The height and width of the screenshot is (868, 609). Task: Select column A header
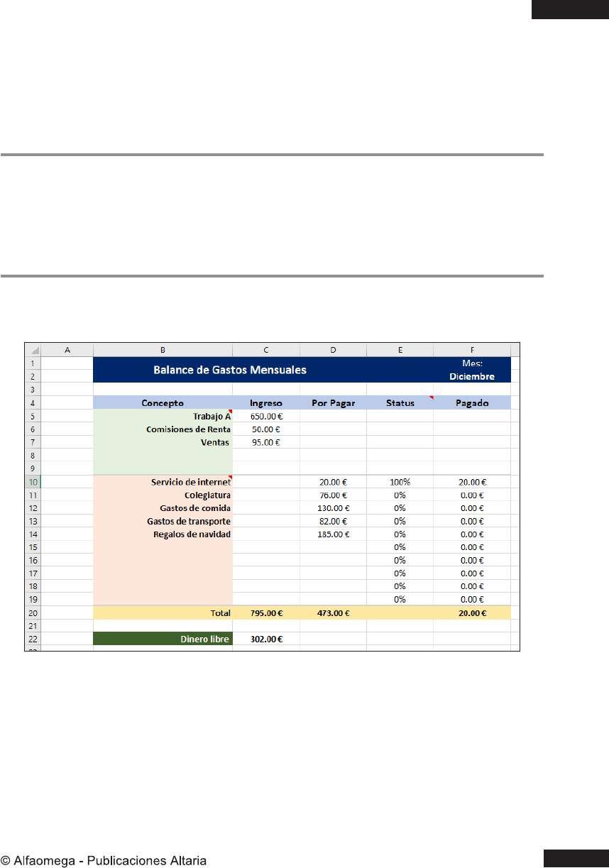click(67, 350)
